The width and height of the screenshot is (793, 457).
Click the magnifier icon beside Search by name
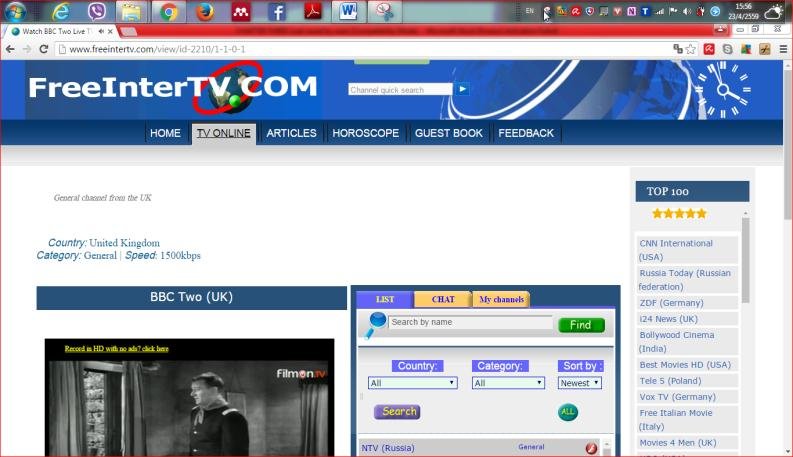pos(375,325)
